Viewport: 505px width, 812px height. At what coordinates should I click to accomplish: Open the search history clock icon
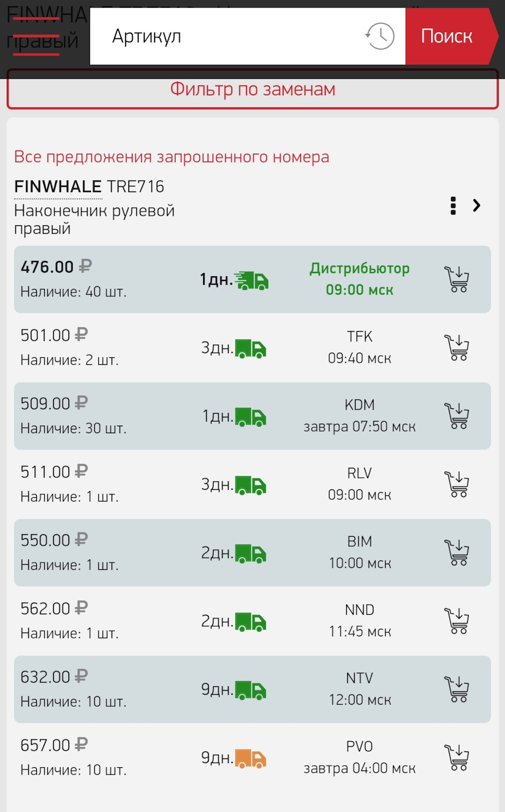coord(380,36)
